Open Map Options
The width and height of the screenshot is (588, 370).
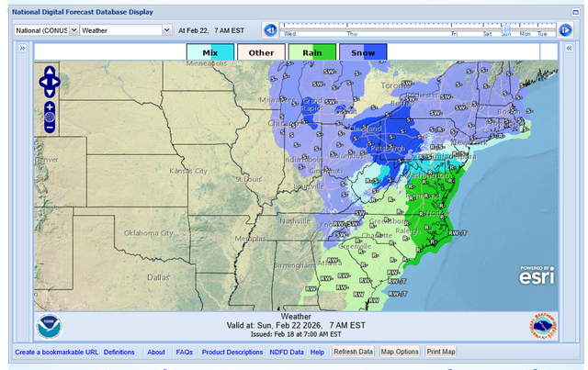click(400, 352)
